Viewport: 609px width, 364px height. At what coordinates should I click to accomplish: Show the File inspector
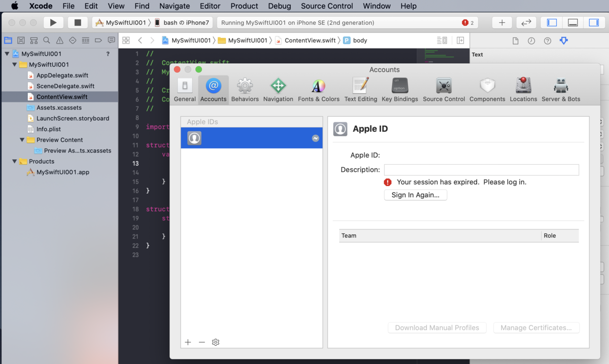515,41
